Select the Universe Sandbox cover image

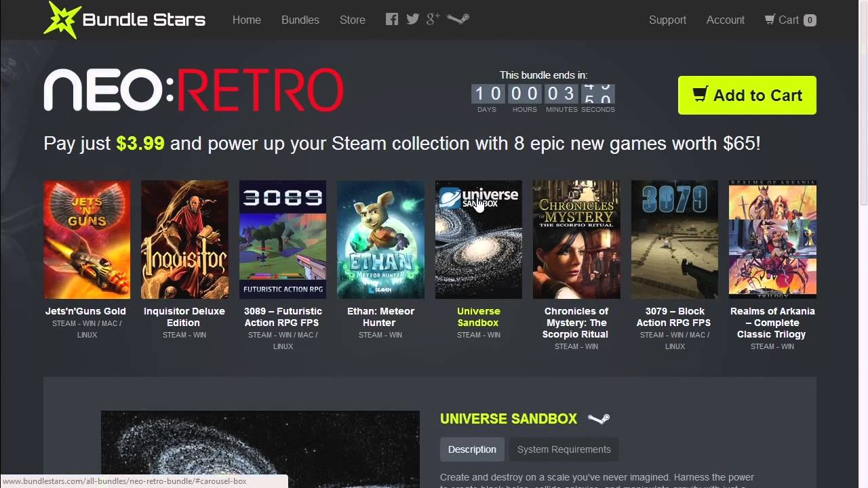coord(479,239)
